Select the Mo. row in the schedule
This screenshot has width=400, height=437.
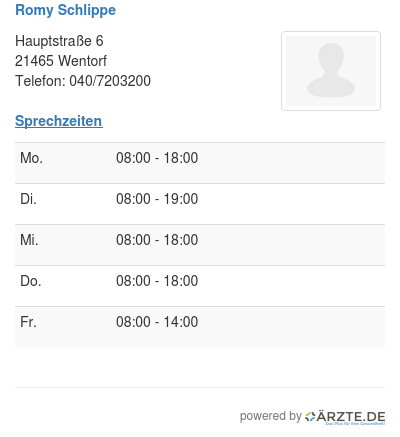[200, 163]
